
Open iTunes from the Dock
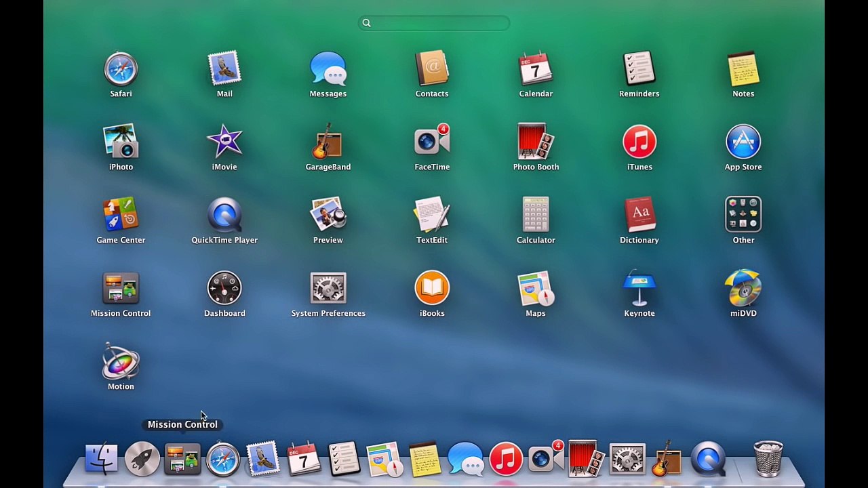[506, 459]
